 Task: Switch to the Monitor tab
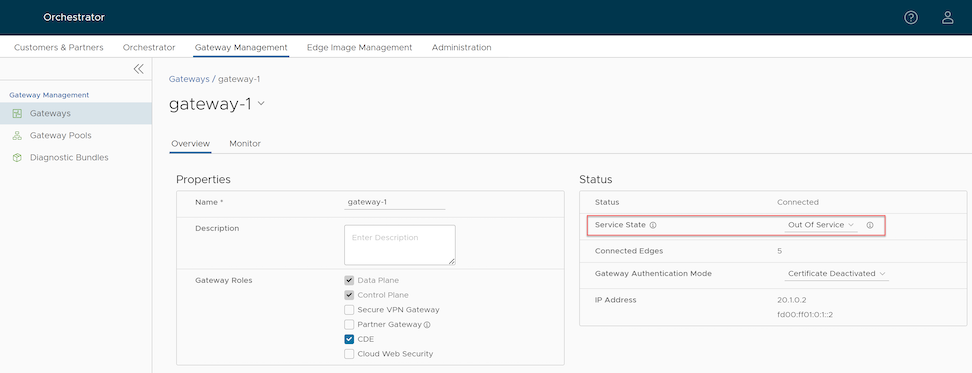(245, 144)
